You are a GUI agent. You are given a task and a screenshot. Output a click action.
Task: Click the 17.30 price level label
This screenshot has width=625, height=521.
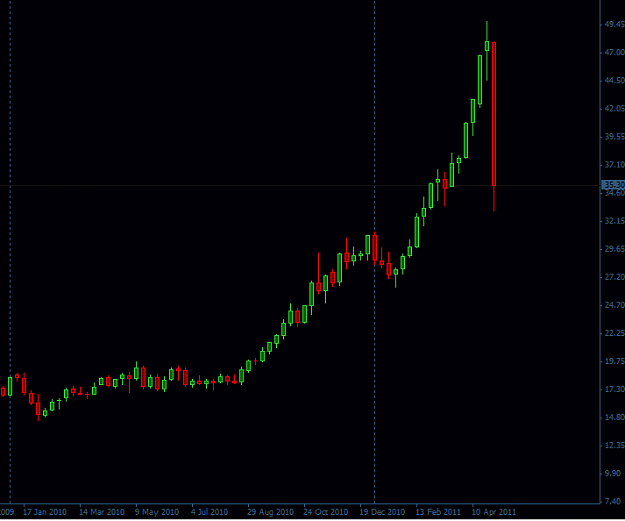pos(614,389)
